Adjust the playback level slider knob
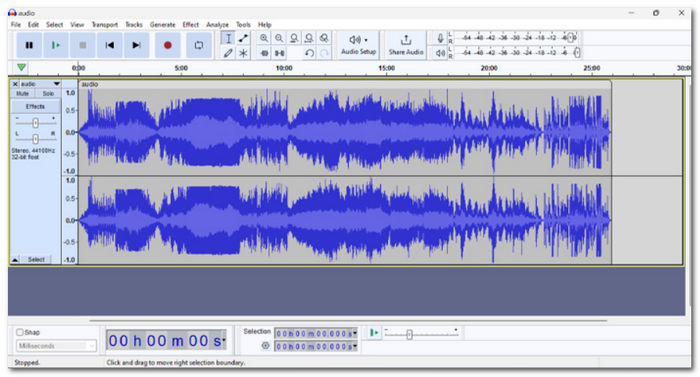 577,53
